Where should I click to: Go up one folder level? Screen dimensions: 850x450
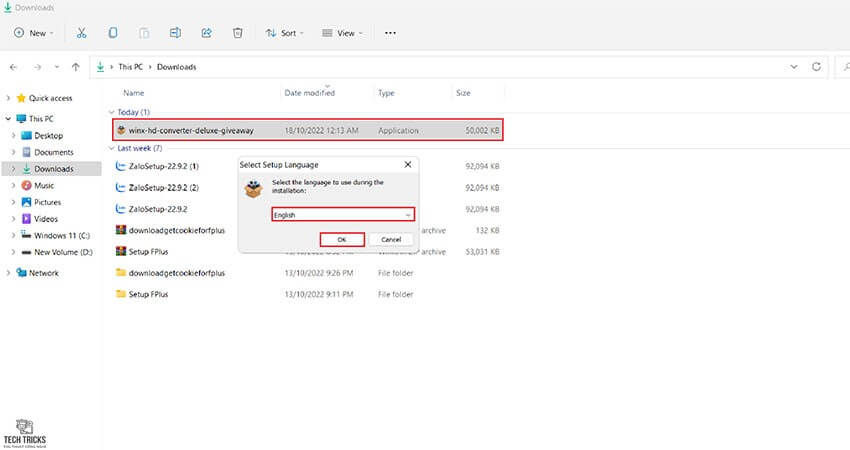click(75, 67)
